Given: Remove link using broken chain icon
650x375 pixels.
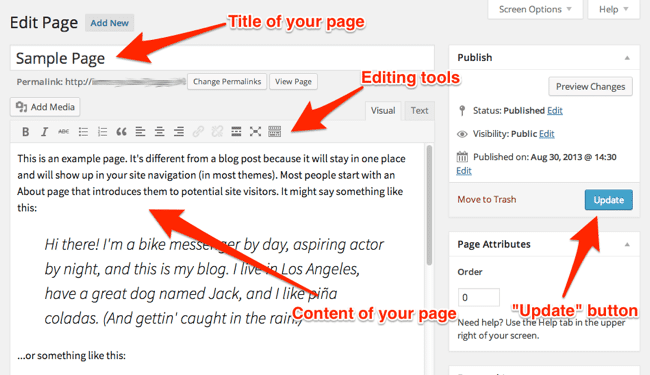Looking at the screenshot, I should coord(217,132).
